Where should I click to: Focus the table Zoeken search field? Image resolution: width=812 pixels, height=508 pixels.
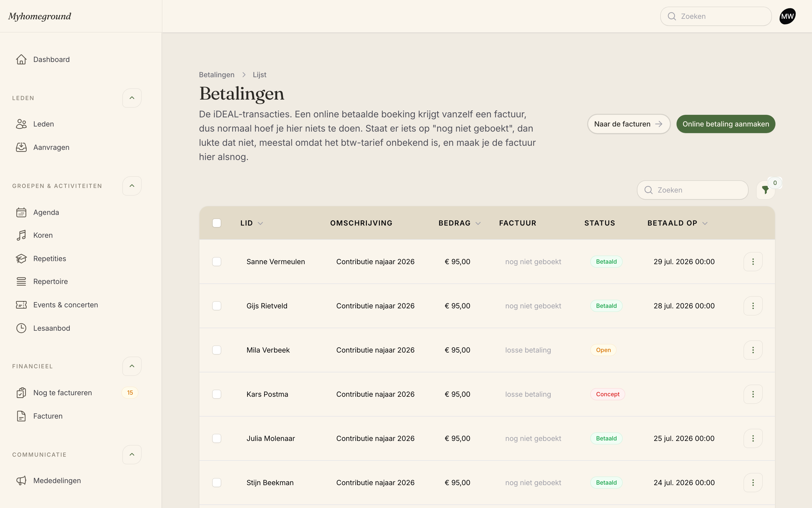tap(692, 190)
